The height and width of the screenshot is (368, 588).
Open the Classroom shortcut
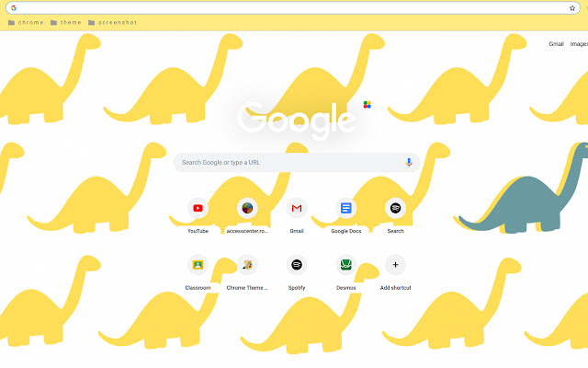coord(198,265)
